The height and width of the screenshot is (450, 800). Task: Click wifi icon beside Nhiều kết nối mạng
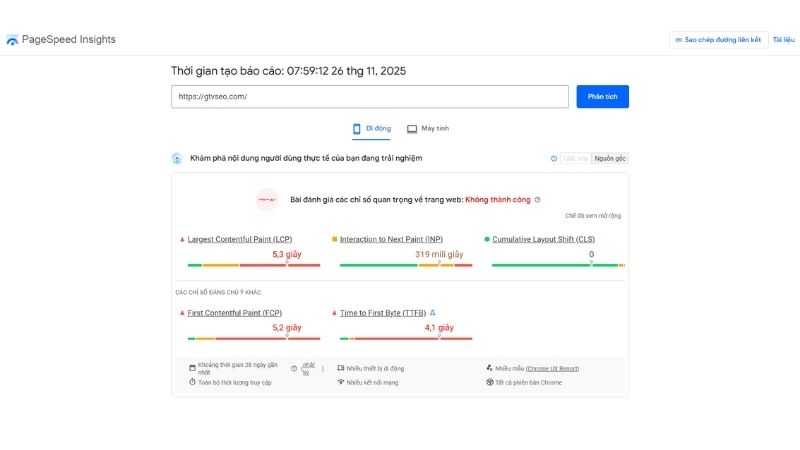pyautogui.click(x=341, y=382)
